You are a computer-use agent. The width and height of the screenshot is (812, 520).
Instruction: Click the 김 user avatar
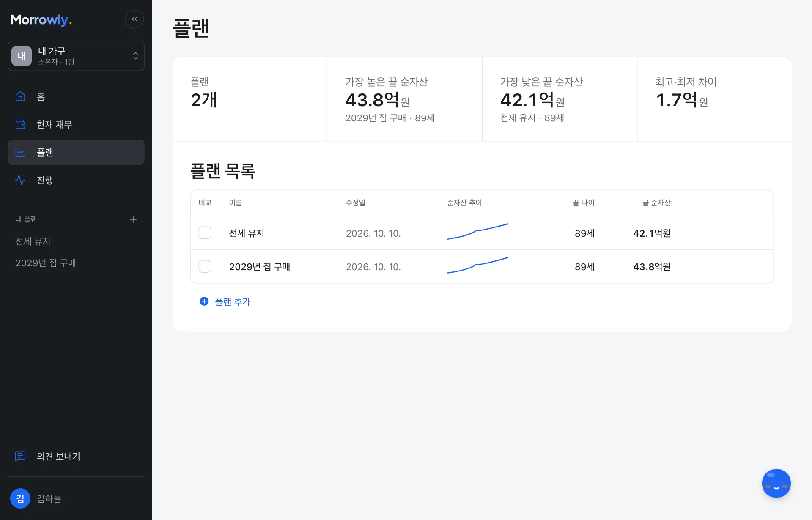tap(20, 498)
